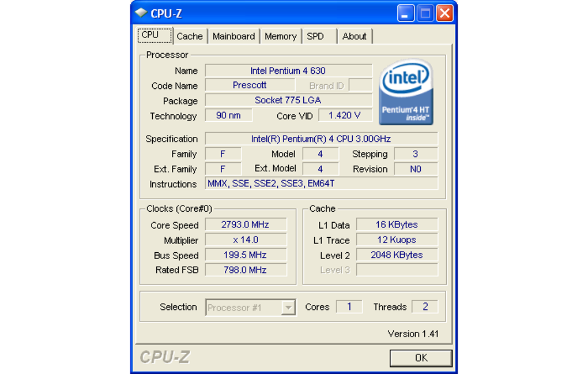The image size is (588, 374).
Task: Select the Memory tab
Action: click(x=281, y=36)
